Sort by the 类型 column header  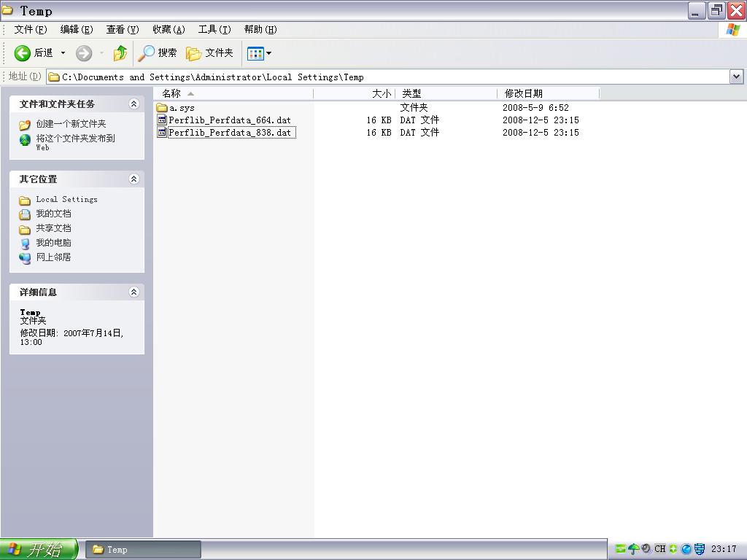(x=446, y=93)
